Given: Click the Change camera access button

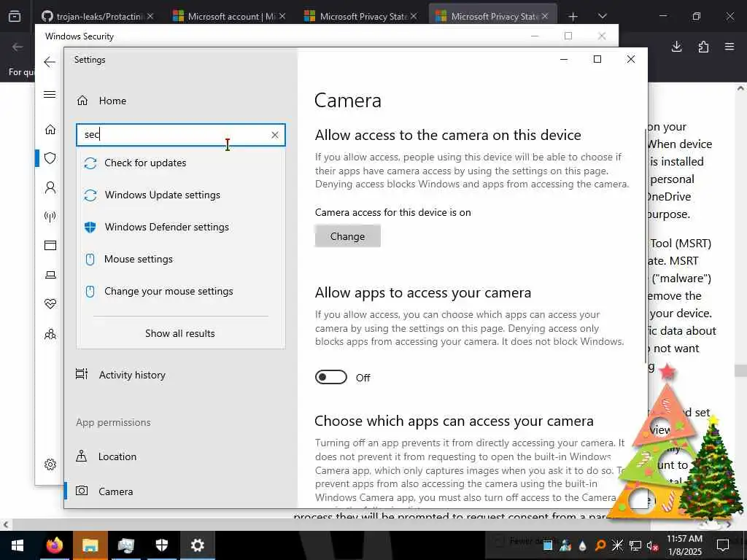Looking at the screenshot, I should (x=347, y=236).
